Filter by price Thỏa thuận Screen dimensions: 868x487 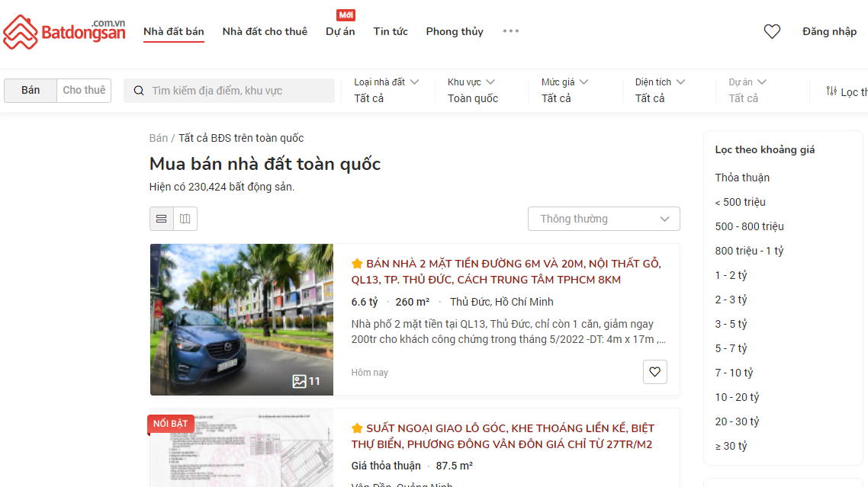point(742,178)
